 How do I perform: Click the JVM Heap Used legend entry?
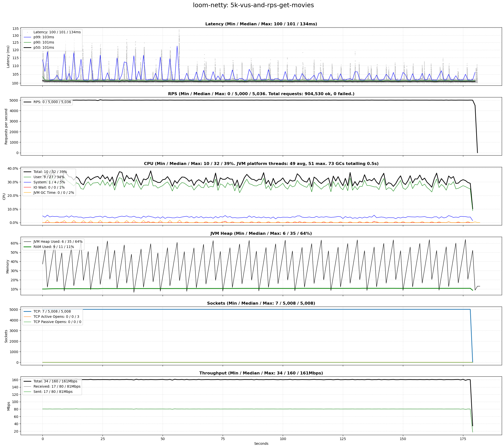(x=58, y=242)
